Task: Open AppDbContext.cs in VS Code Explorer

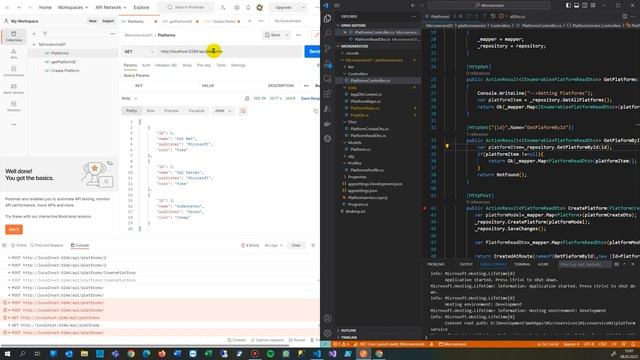Action: [366, 94]
